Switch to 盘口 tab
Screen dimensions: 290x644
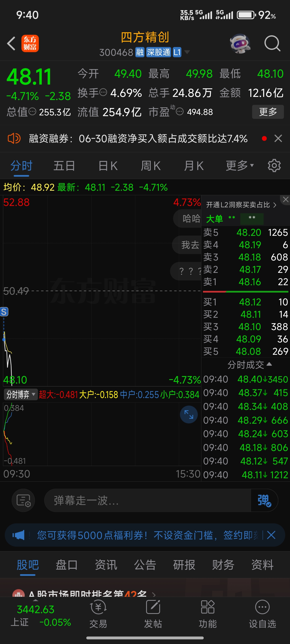pos(67,565)
